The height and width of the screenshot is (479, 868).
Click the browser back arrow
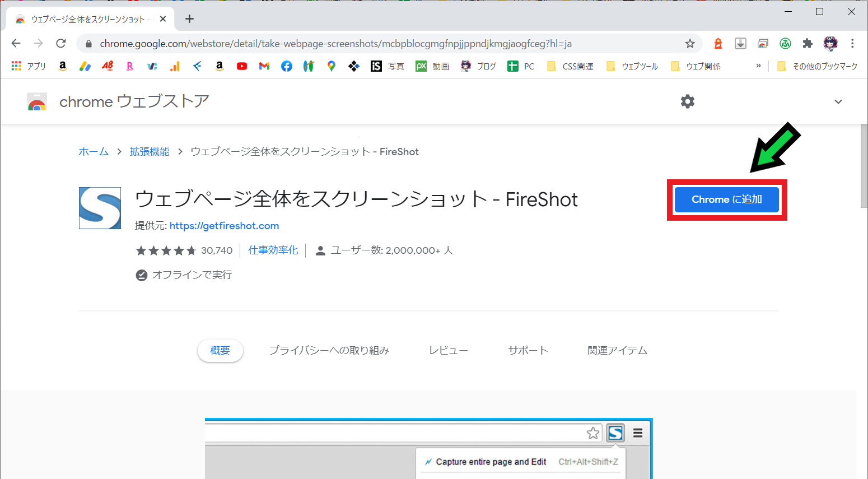coord(16,44)
